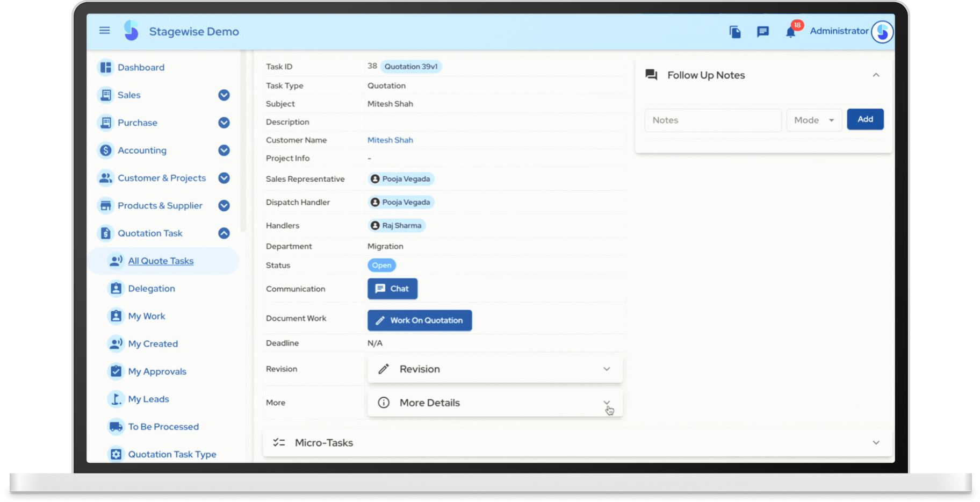The height and width of the screenshot is (502, 980).
Task: Collapse the Follow Up Notes panel
Action: (x=876, y=75)
